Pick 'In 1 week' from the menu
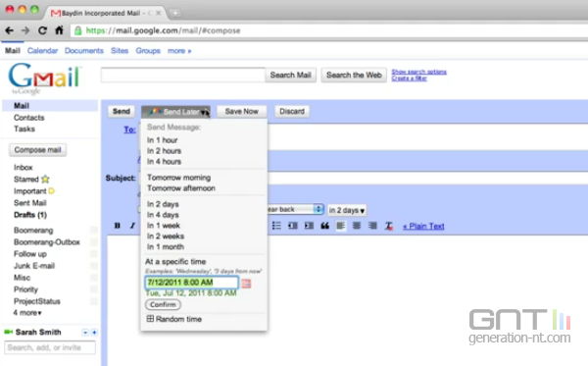The height and width of the screenshot is (366, 588). pyautogui.click(x=164, y=226)
